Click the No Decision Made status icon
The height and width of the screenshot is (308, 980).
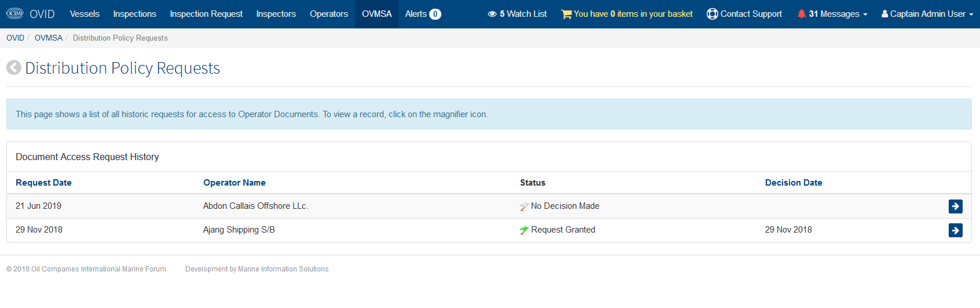524,206
